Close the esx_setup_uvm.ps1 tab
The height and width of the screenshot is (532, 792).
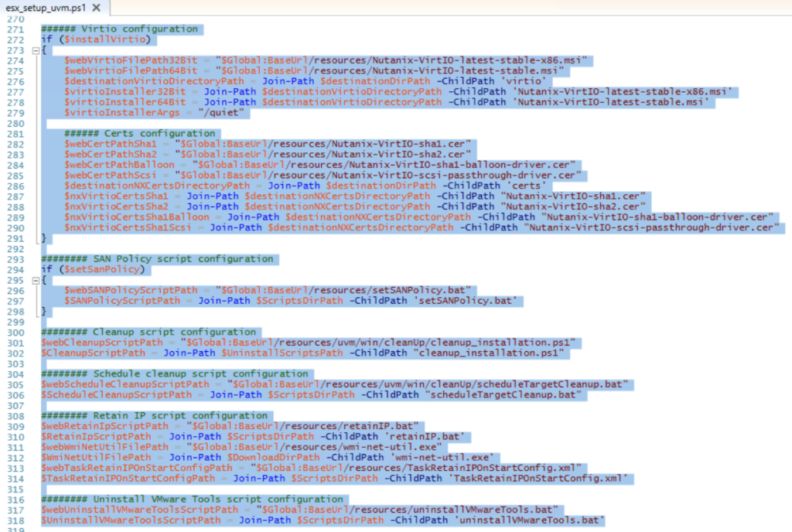(x=95, y=8)
